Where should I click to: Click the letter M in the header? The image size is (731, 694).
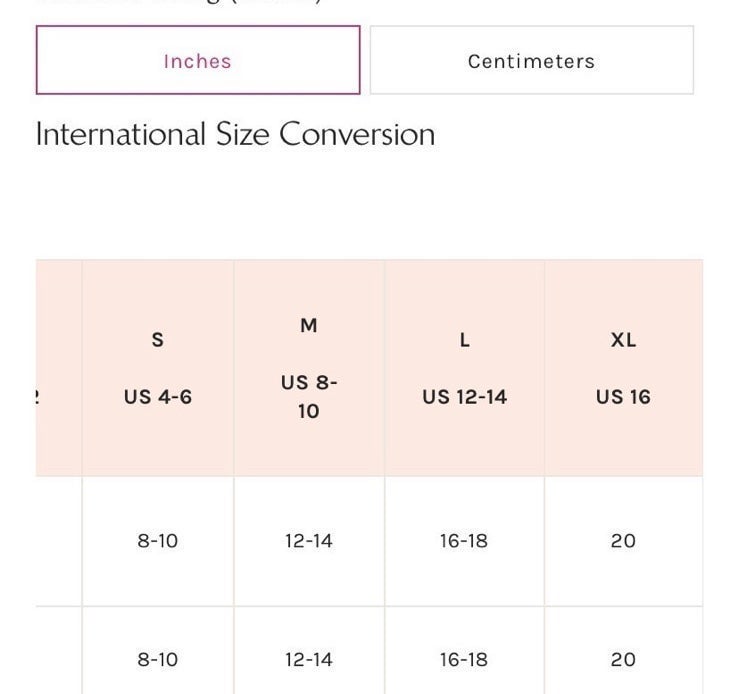pos(309,325)
